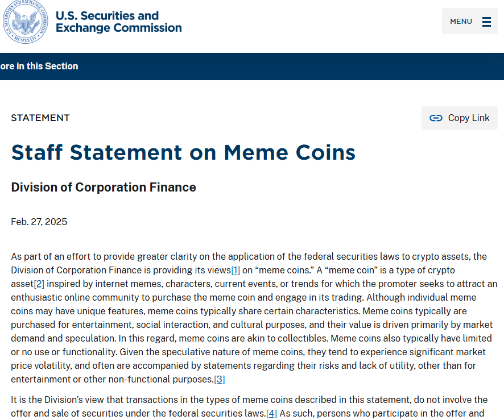The height and width of the screenshot is (420, 504).
Task: Expand the "More in this Section" bar
Action: click(39, 66)
